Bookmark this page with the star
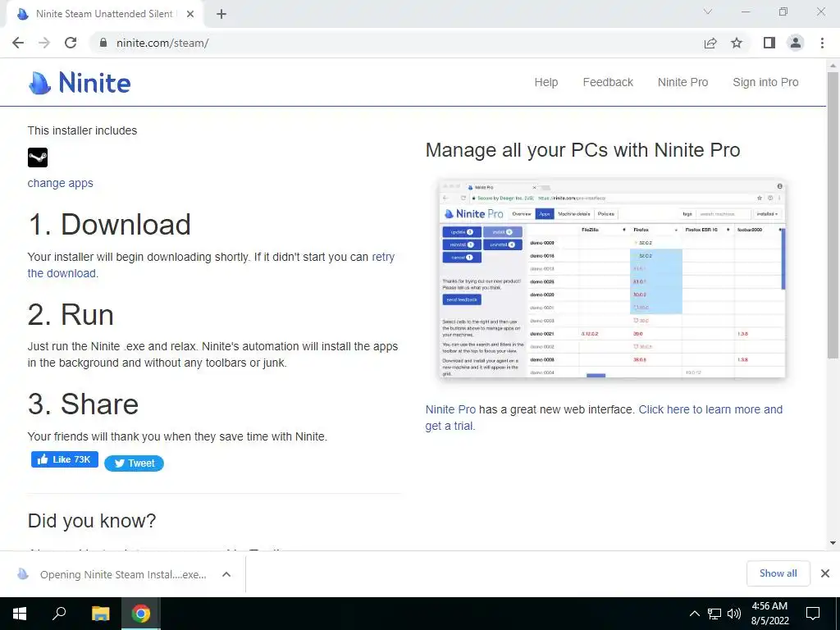Screen dimensions: 840x630 [737, 43]
